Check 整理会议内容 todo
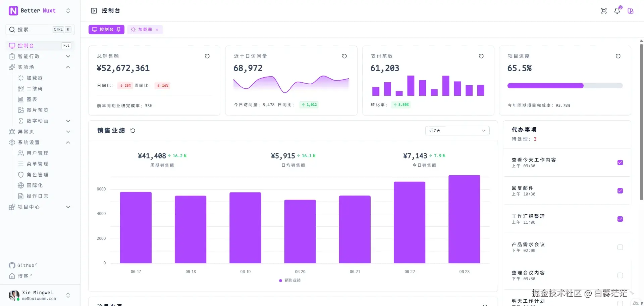 [x=620, y=275]
